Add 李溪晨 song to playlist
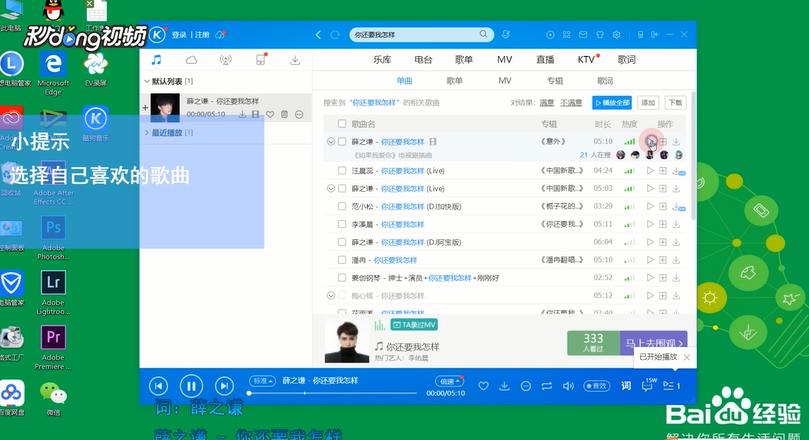Image resolution: width=809 pixels, height=440 pixels. (x=663, y=224)
